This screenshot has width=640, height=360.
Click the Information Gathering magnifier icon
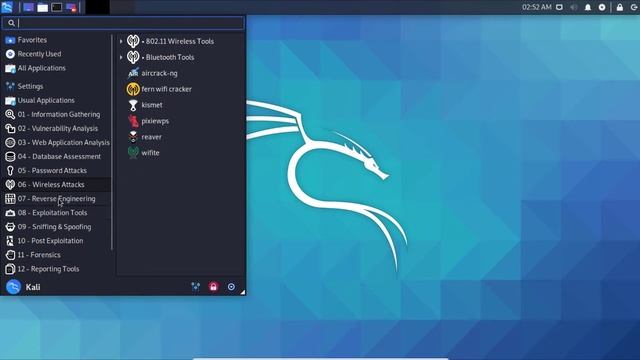10,114
